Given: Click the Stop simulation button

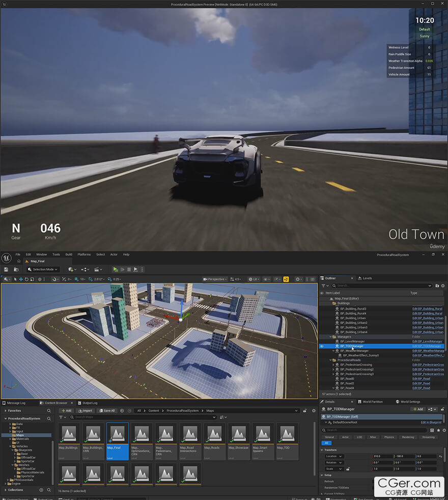Looking at the screenshot, I should coord(129,269).
